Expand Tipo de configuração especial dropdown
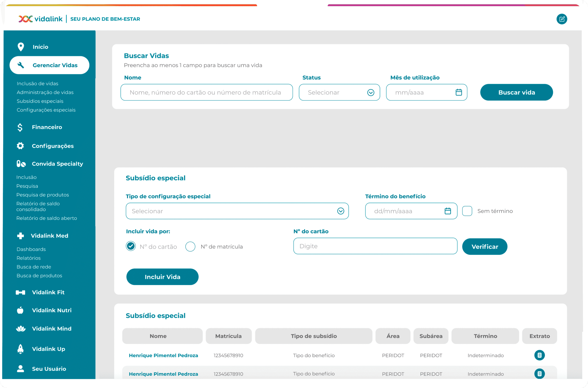 (x=237, y=211)
